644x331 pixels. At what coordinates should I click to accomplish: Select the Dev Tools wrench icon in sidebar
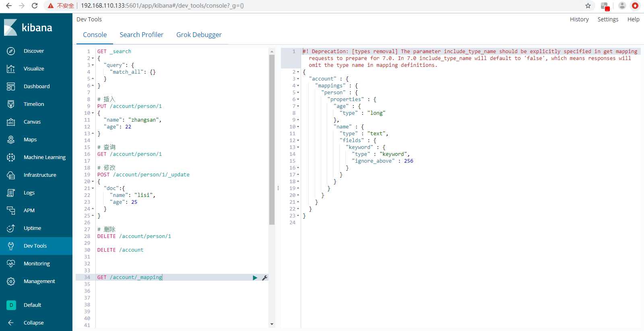pyautogui.click(x=11, y=246)
